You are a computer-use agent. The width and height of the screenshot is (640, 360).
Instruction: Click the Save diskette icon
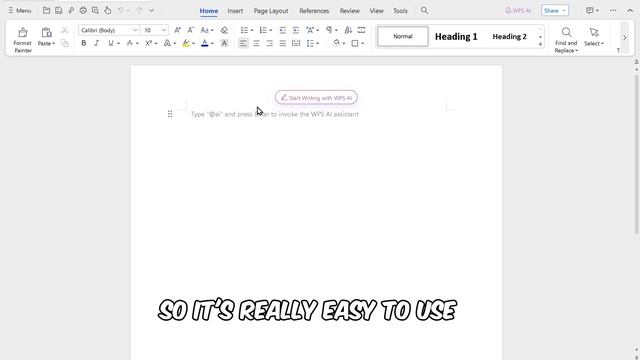tap(59, 11)
